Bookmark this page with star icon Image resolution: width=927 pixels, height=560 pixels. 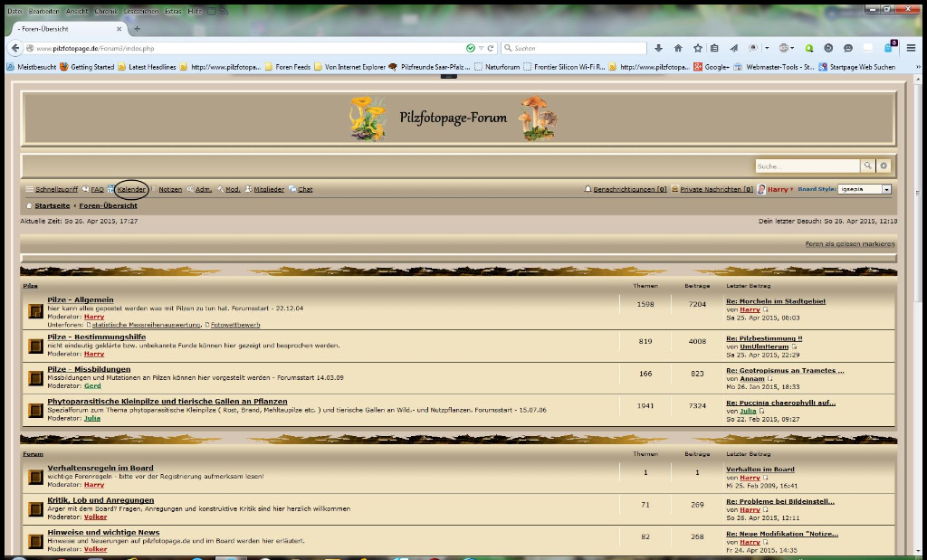pos(697,48)
